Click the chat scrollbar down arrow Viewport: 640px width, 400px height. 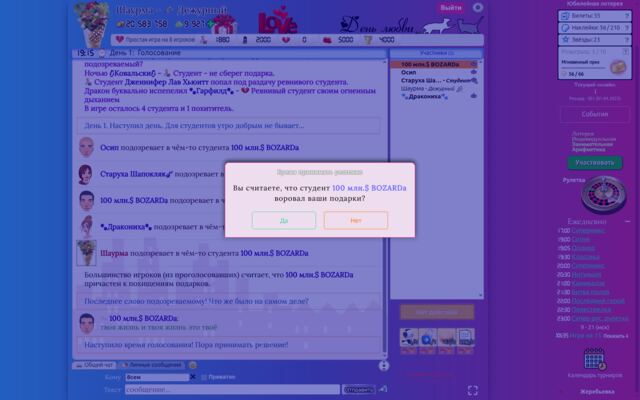384,355
